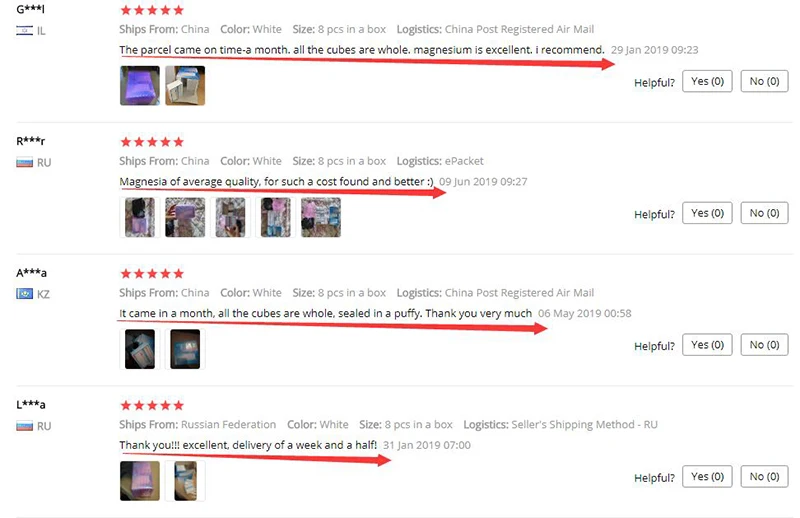This screenshot has height=518, width=800.
Task: Mark R***r's review as not helpful
Action: pyautogui.click(x=764, y=213)
